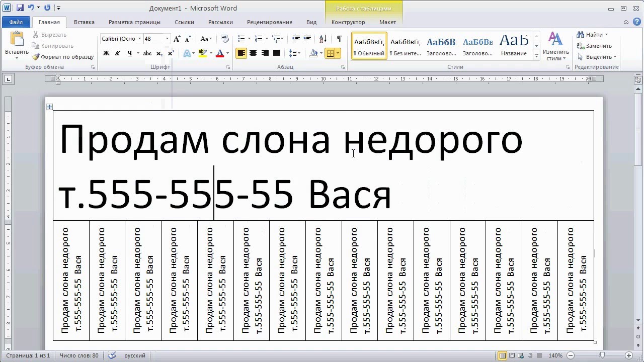Increase paragraph indent
The height and width of the screenshot is (362, 644).
click(x=307, y=39)
